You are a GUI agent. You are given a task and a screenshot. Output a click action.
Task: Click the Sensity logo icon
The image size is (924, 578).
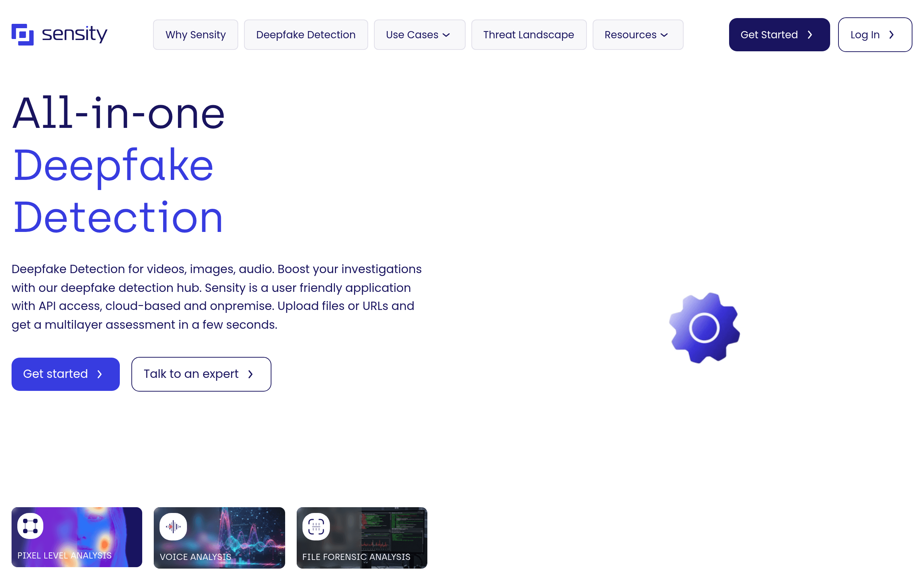point(22,34)
